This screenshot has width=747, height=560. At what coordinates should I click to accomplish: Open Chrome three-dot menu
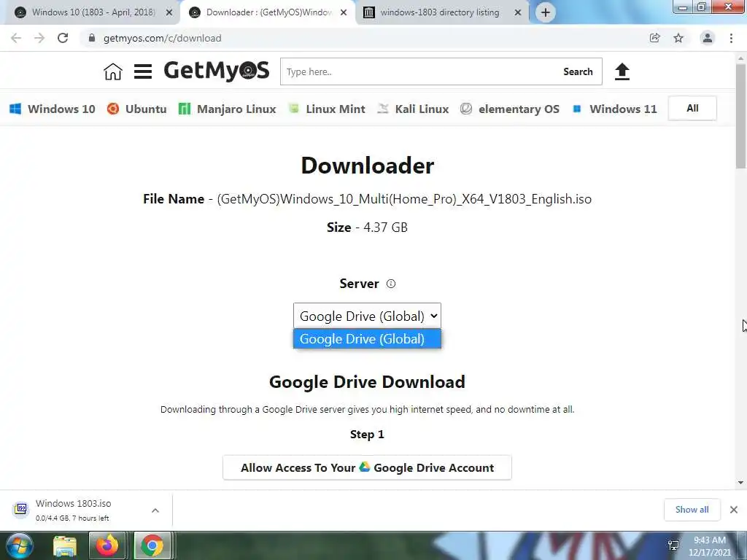point(731,38)
